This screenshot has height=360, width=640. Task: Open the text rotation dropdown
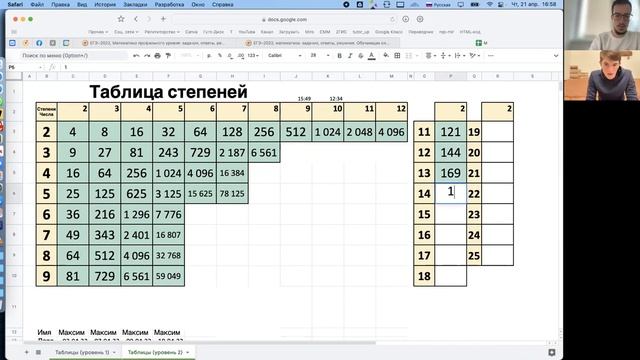[x=474, y=56]
